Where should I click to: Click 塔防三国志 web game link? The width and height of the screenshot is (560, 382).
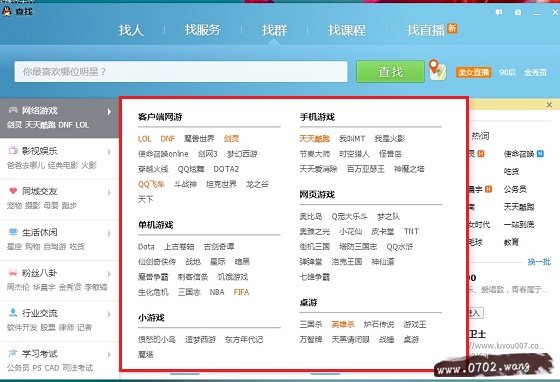point(358,247)
